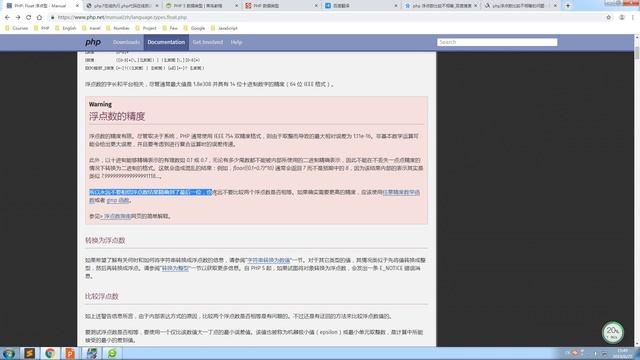This screenshot has width=640, height=360.
Task: Click the highlighted blue selected sentence
Action: click(151, 192)
